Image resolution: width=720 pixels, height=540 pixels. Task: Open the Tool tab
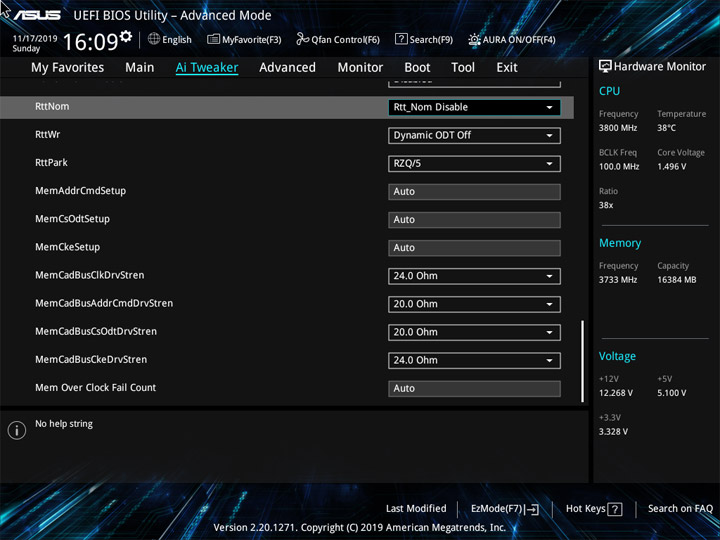point(463,68)
